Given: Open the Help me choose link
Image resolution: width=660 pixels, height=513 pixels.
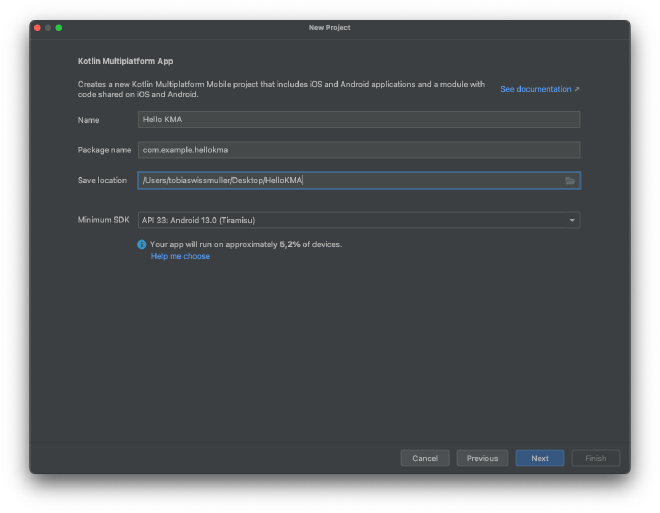Looking at the screenshot, I should click(x=180, y=256).
